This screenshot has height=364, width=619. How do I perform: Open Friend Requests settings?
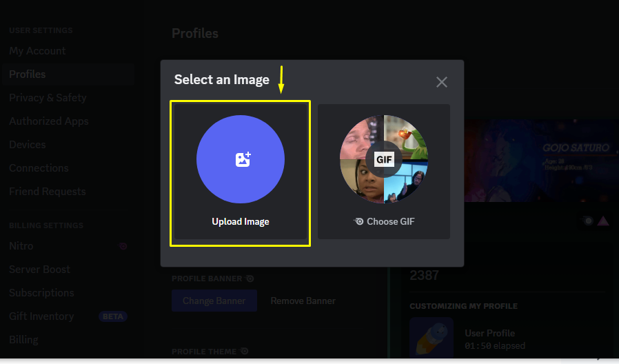(x=48, y=192)
